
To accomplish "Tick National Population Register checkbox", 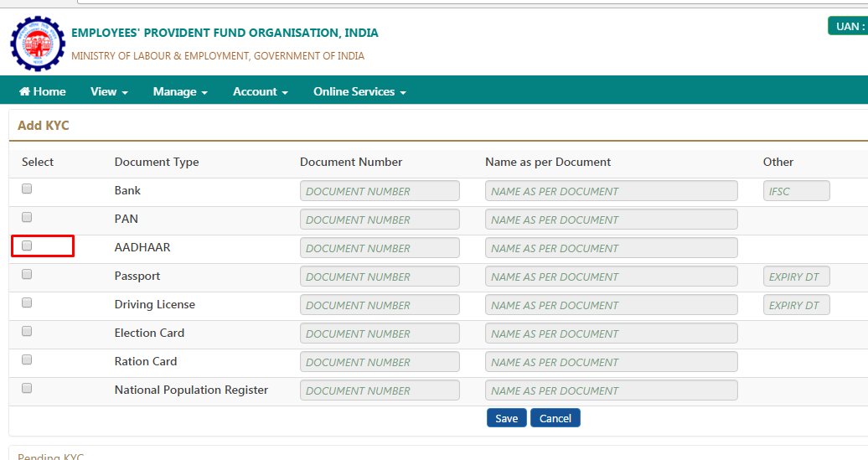I will 27,388.
